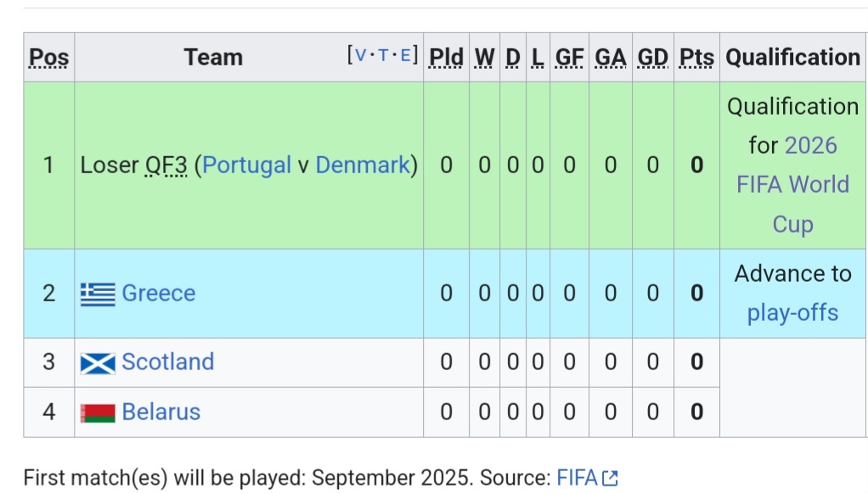Click the external link icon beside FIFA

pyautogui.click(x=610, y=479)
